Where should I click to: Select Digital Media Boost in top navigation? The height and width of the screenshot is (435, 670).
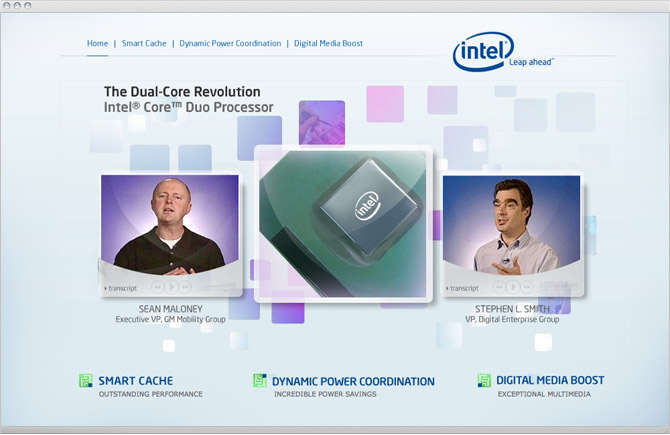328,43
